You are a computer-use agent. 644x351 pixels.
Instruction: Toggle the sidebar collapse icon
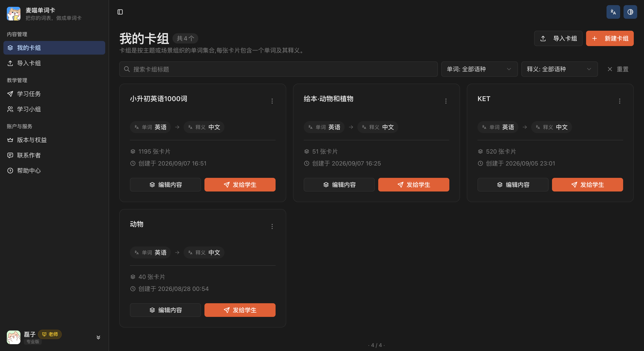(x=120, y=12)
